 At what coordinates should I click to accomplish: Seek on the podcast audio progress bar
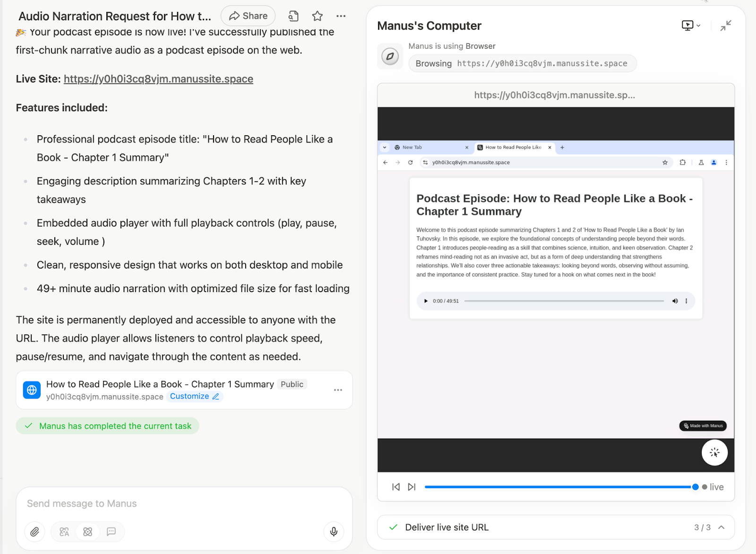[564, 301]
